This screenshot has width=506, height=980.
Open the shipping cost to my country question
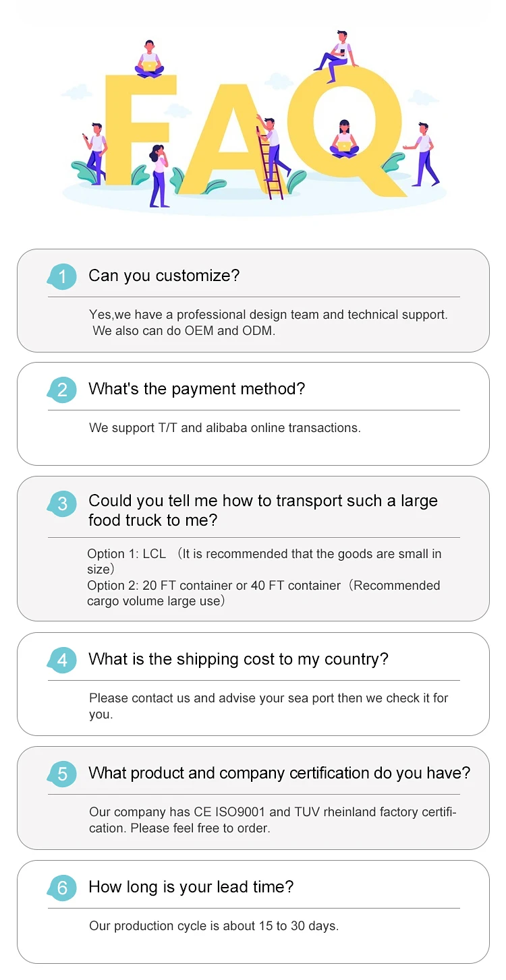coord(238,659)
